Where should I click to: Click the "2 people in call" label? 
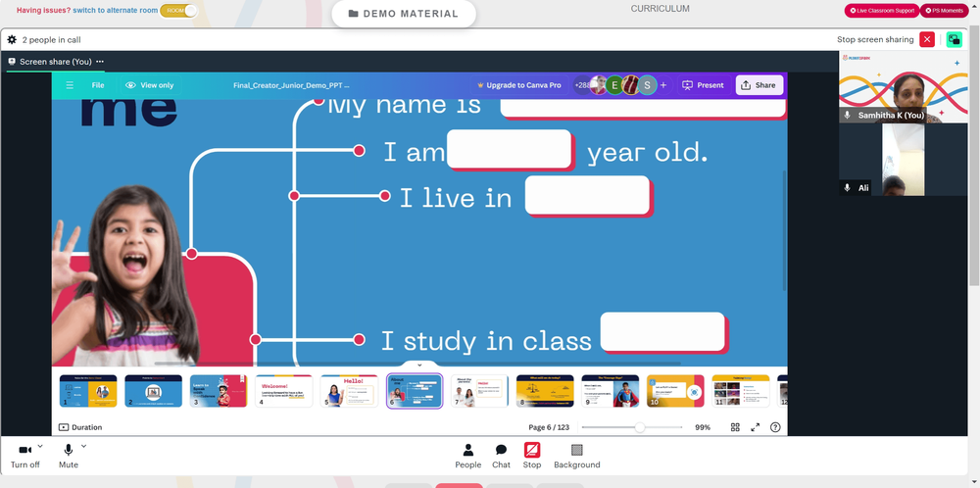pyautogui.click(x=51, y=39)
